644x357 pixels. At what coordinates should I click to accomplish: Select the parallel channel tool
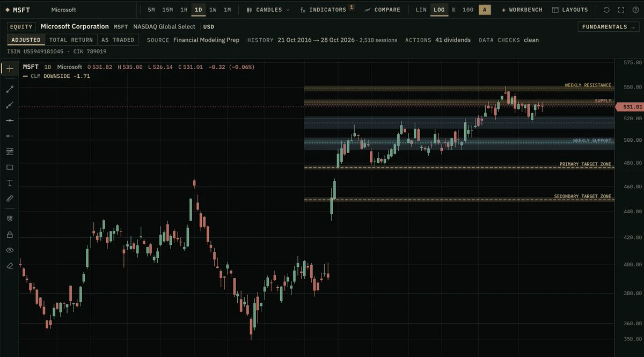10,151
